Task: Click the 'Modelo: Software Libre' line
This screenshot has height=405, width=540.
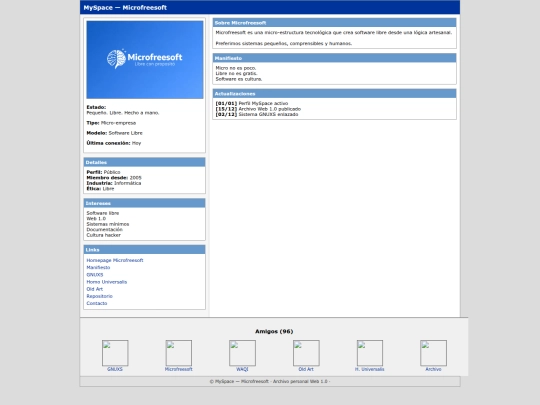Action: [114, 133]
